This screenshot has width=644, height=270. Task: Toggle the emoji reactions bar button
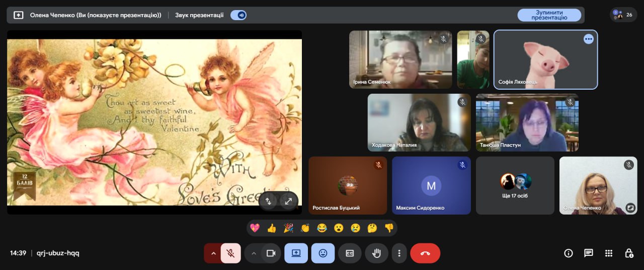323,253
